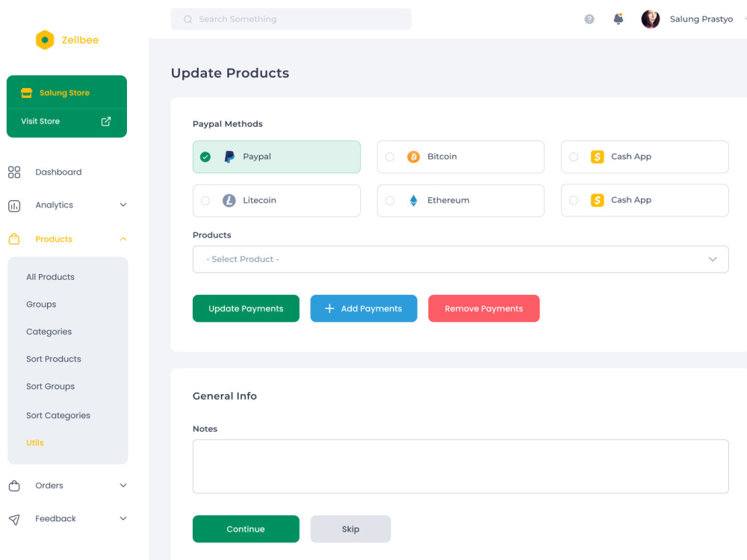Open Dashboard in the sidebar
747x560 pixels.
(x=58, y=172)
